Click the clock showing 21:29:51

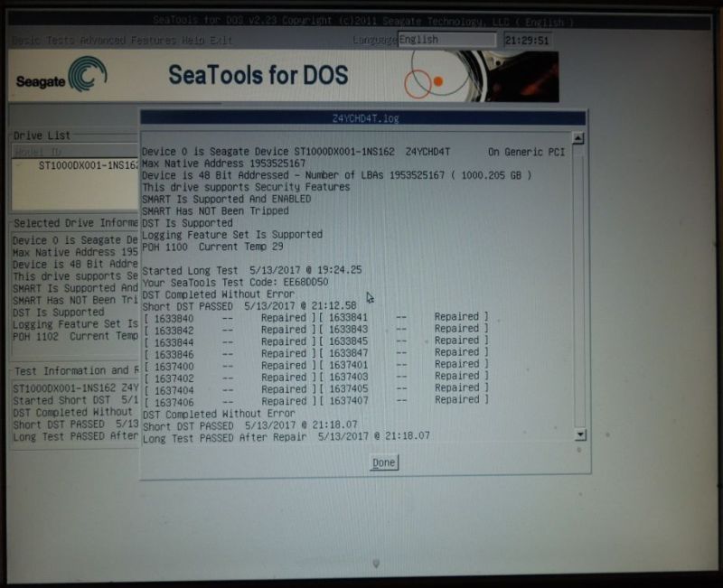527,40
